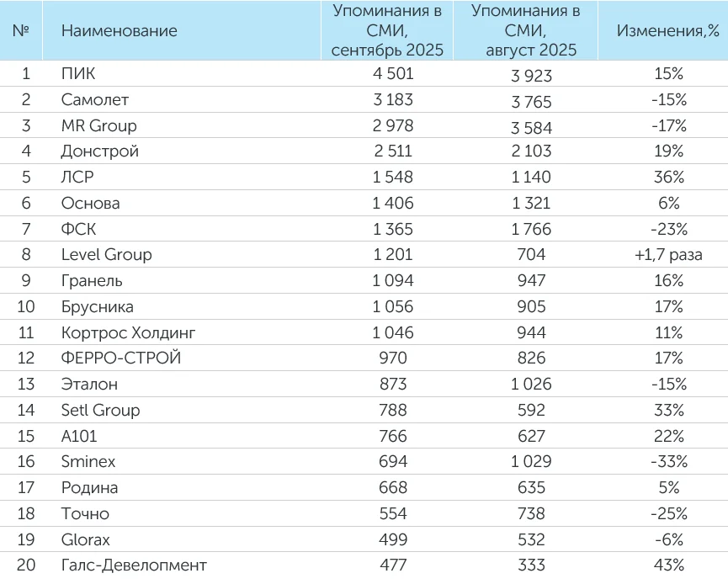This screenshot has width=728, height=584.
Task: Select the Галс-Девелопмент row name
Action: (x=134, y=565)
